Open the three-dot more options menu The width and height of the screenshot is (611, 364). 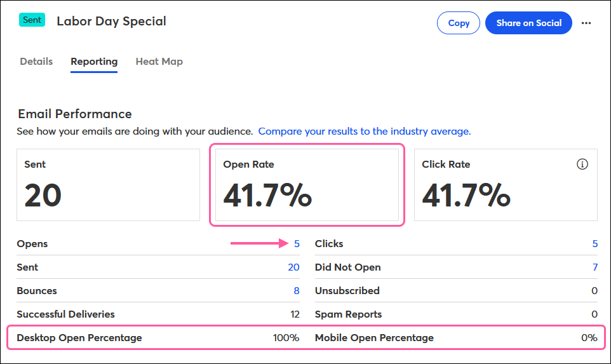pos(586,24)
